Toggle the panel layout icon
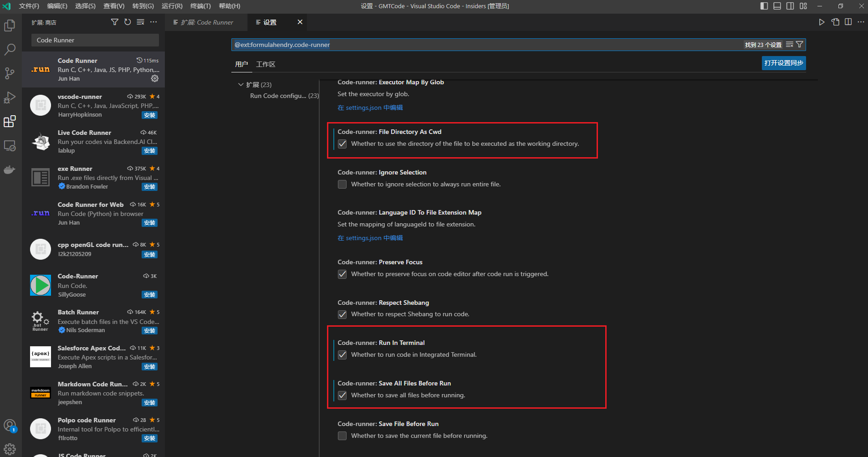 (777, 6)
